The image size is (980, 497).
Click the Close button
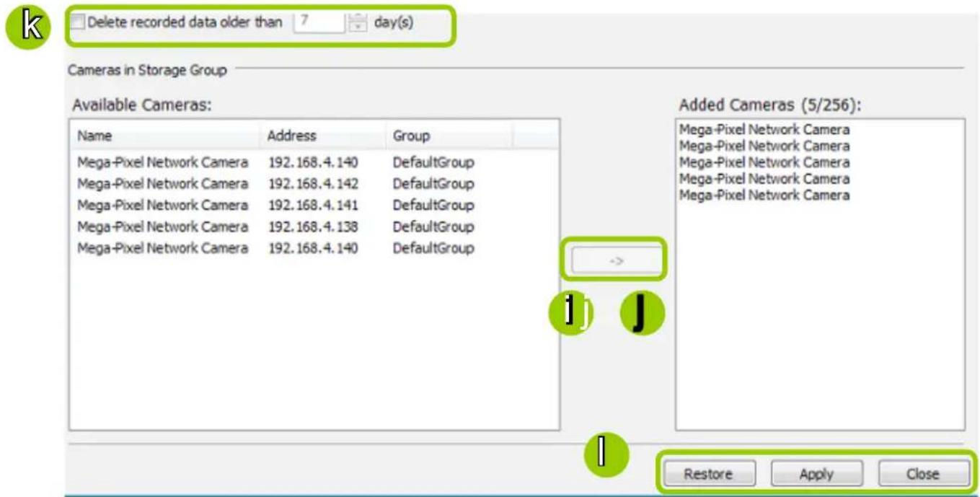pyautogui.click(x=923, y=474)
